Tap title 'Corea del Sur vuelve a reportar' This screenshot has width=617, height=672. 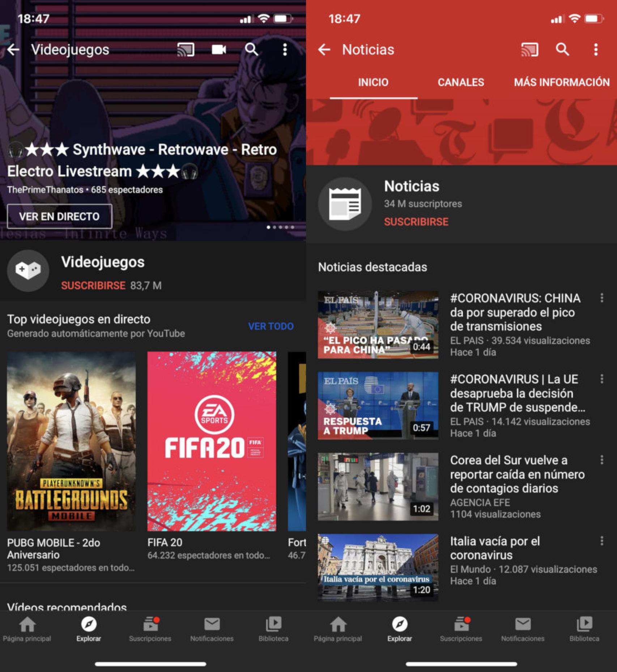[x=517, y=474]
